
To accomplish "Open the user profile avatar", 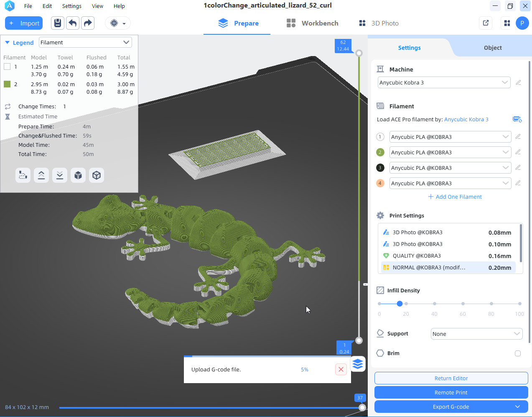I will point(522,23).
